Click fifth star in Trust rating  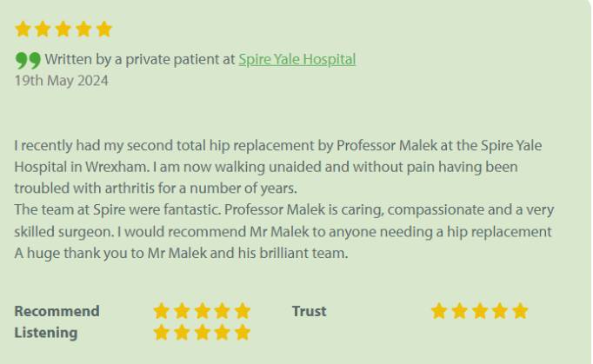tap(520, 311)
